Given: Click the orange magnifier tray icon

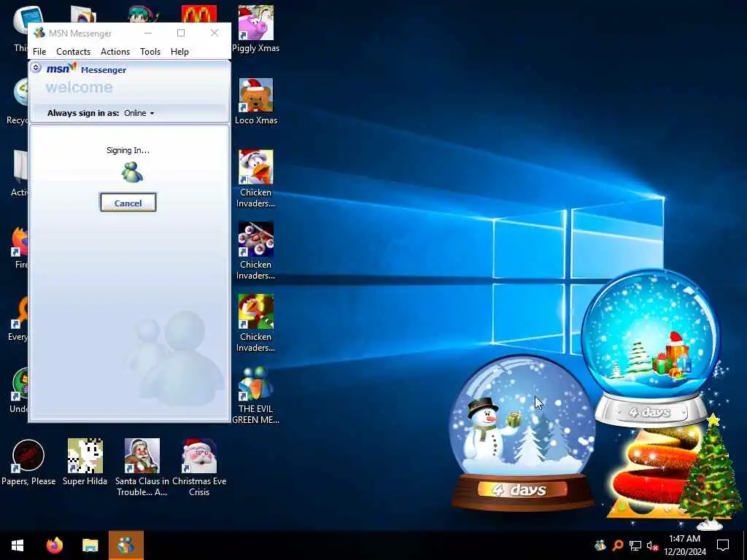Looking at the screenshot, I should pos(618,545).
